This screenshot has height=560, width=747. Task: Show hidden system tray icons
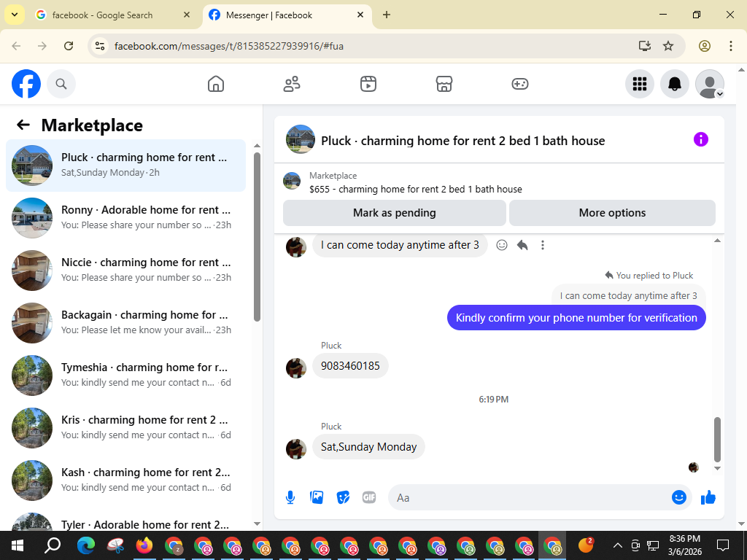(x=617, y=545)
